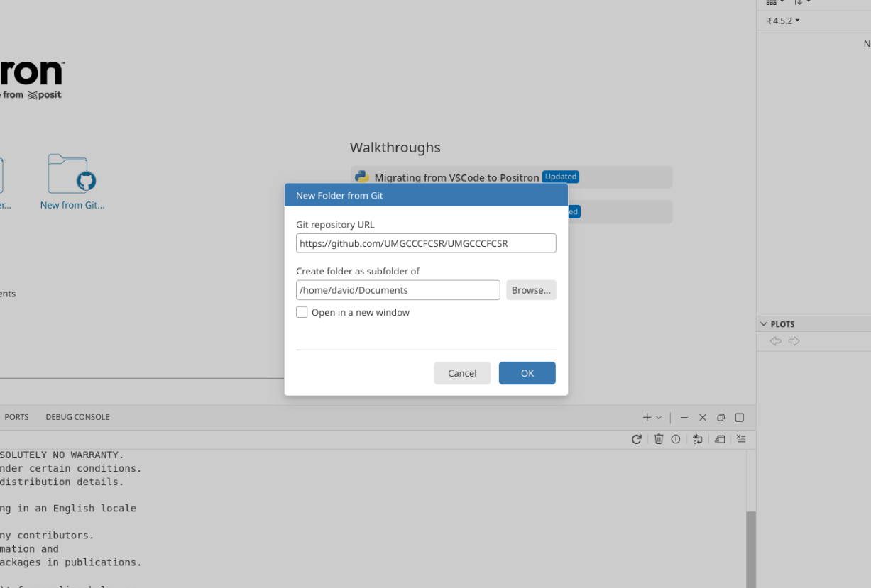Screen dimensions: 871x588
Task: Enable Open in a new window checkbox
Action: 302,312
